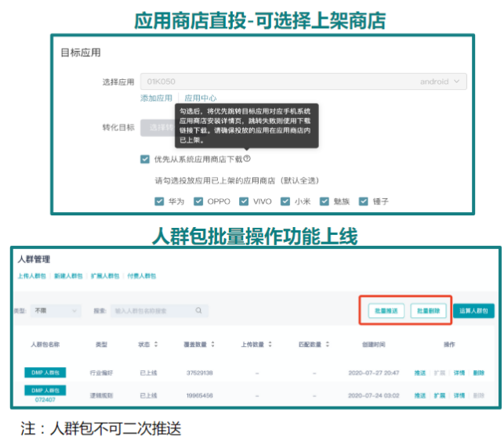The width and height of the screenshot is (504, 448).
Task: Open the 扩展人群包 tab link
Action: [105, 276]
